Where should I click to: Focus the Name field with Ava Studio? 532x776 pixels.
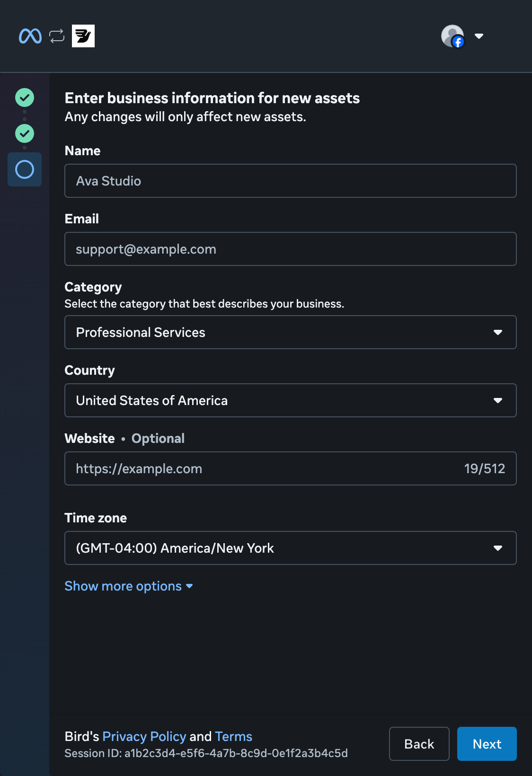(291, 181)
